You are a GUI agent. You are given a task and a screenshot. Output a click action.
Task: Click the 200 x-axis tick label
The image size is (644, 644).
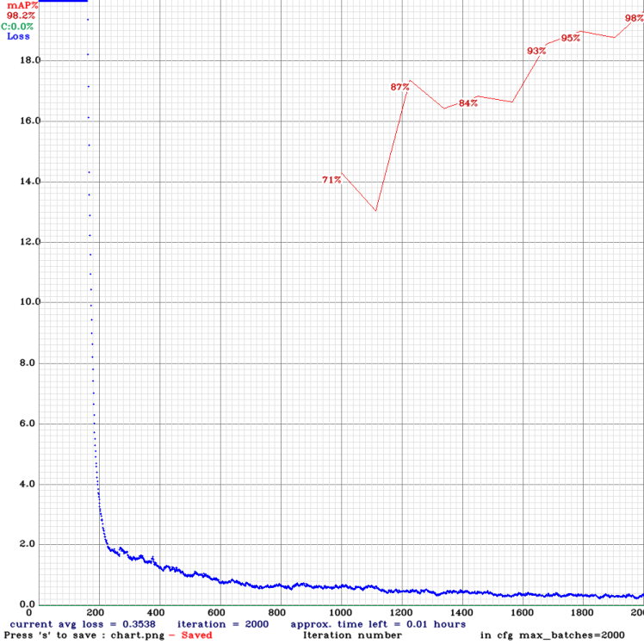(x=96, y=613)
